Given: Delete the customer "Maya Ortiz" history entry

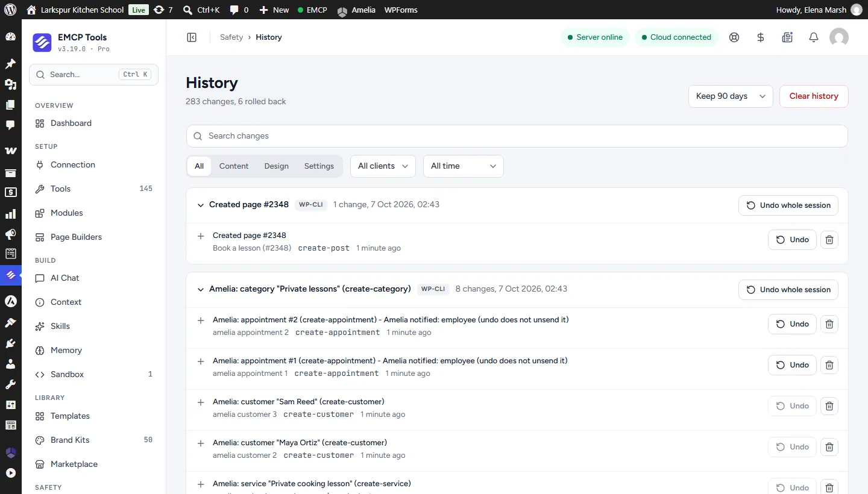Looking at the screenshot, I should [829, 447].
